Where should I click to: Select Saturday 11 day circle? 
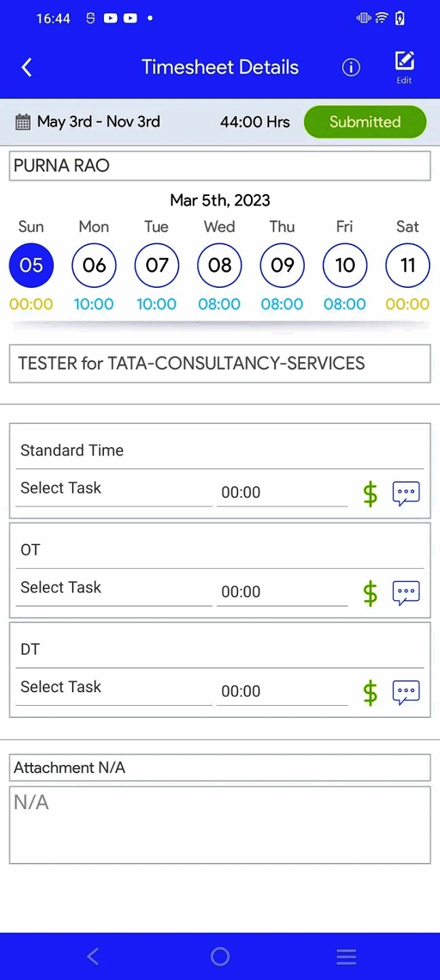tap(407, 265)
